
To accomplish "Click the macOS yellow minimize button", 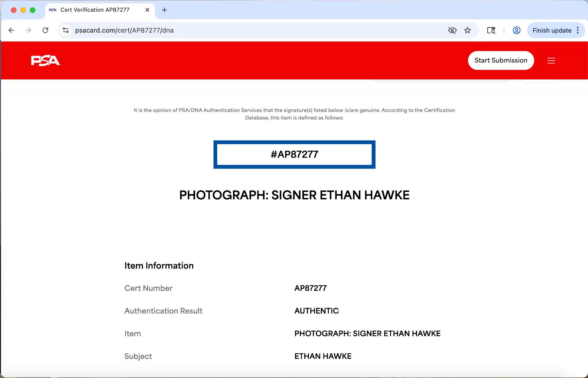I will pyautogui.click(x=23, y=10).
